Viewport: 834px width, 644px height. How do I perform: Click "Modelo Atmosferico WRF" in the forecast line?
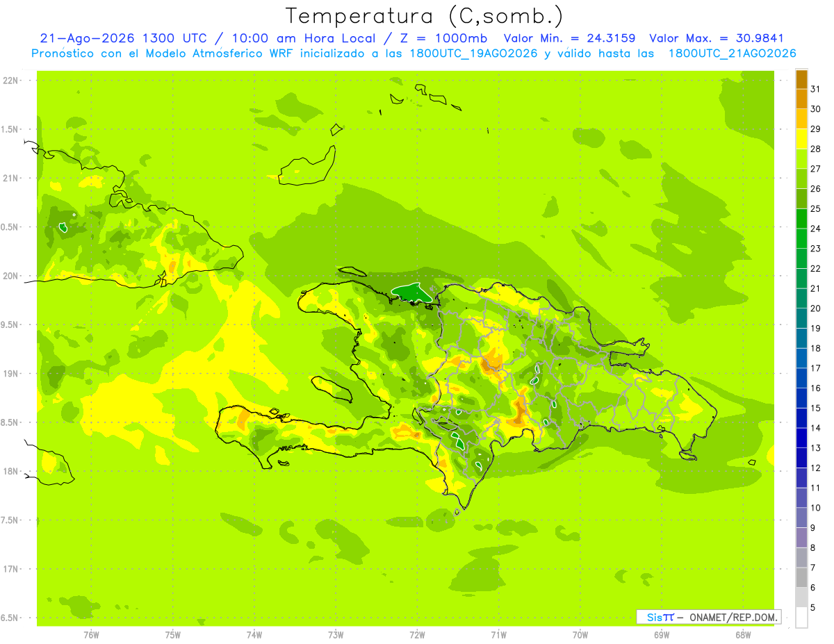[x=209, y=53]
